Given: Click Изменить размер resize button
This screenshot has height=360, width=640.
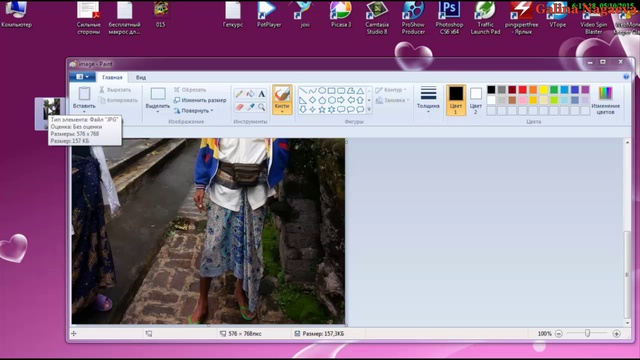Looking at the screenshot, I should point(200,100).
